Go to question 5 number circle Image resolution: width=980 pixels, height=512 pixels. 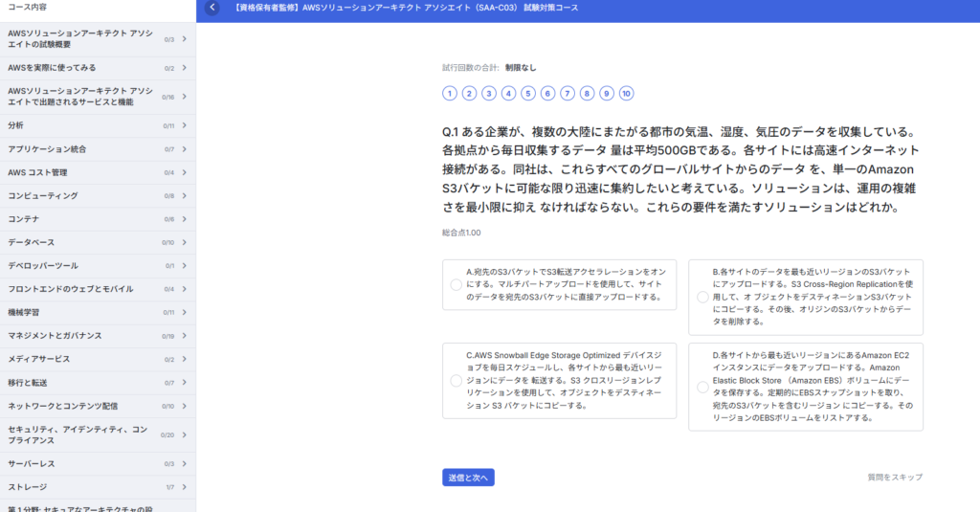pos(528,93)
